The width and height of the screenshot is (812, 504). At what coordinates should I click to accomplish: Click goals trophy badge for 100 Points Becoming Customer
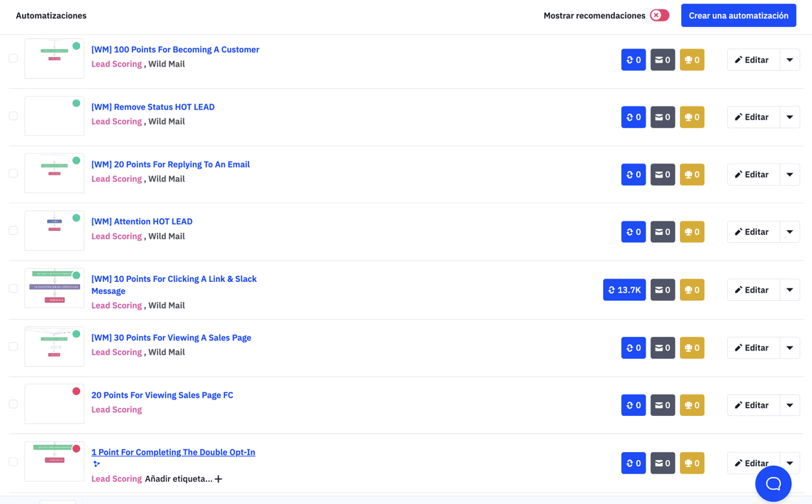(x=692, y=60)
